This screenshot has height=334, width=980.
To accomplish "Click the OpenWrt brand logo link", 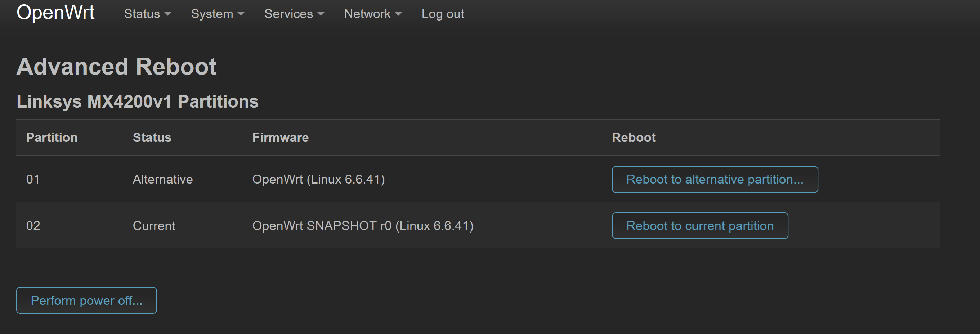I will 55,13.
